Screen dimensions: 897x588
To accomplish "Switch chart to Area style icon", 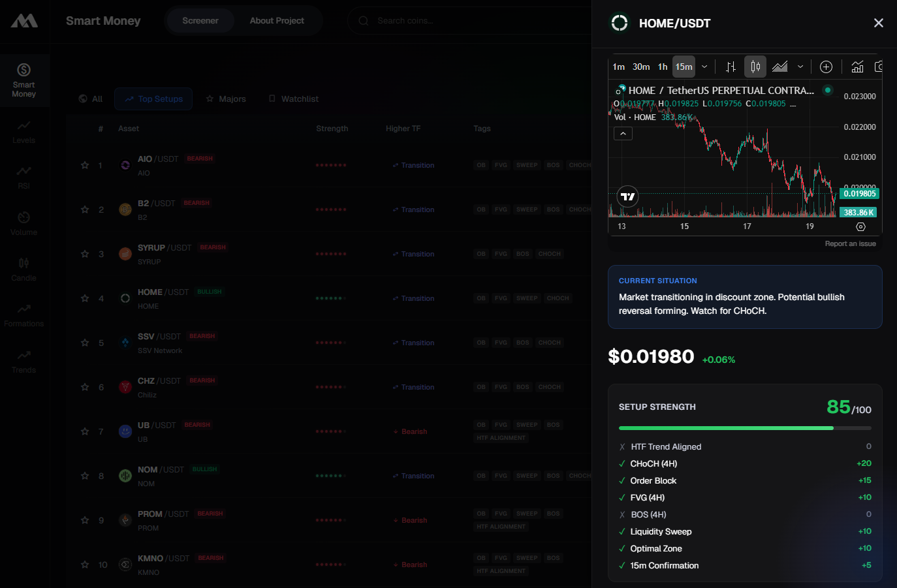I will (780, 67).
